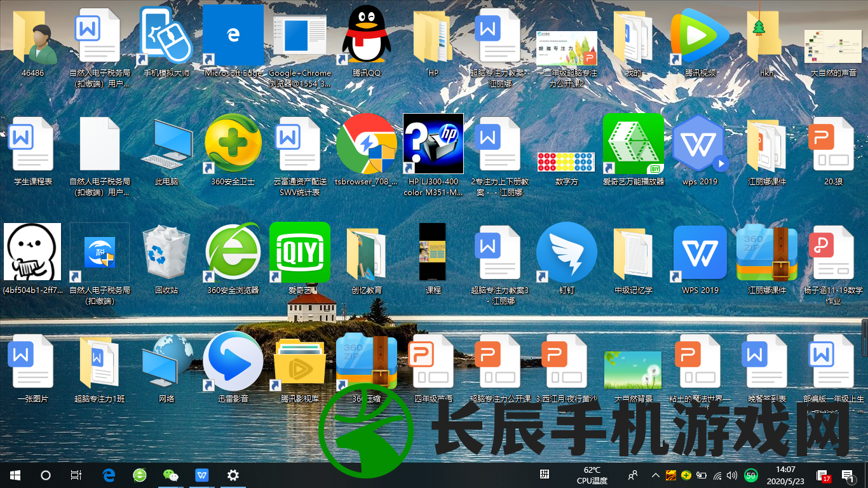The width and height of the screenshot is (868, 488).
Task: Click the green 50 tray indicator
Action: click(751, 475)
